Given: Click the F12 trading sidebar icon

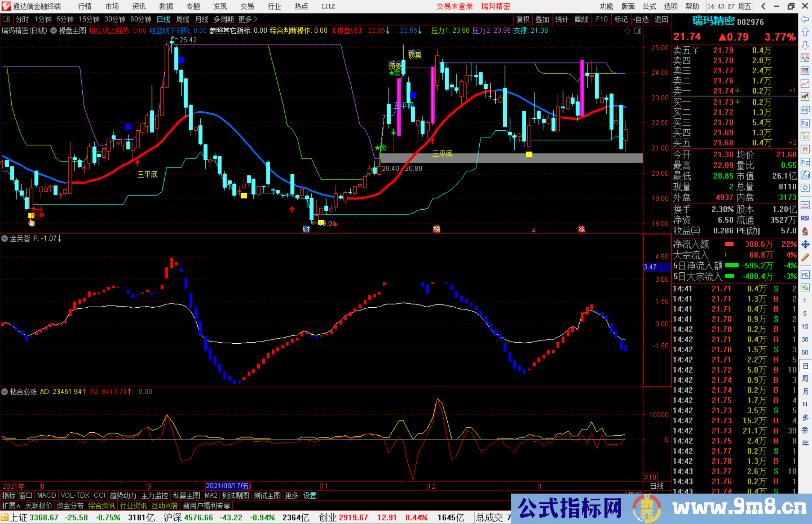Looking at the screenshot, I should point(805,162).
